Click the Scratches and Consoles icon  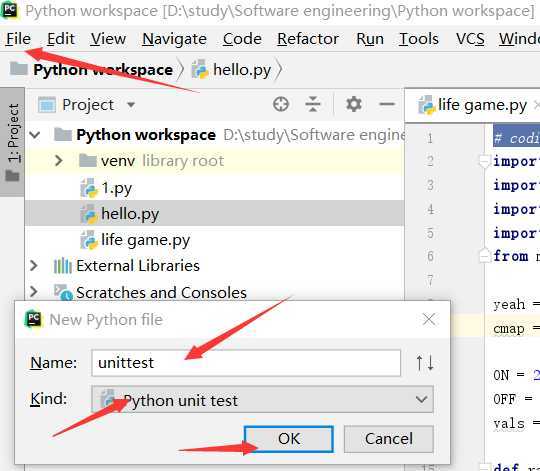coord(63,292)
